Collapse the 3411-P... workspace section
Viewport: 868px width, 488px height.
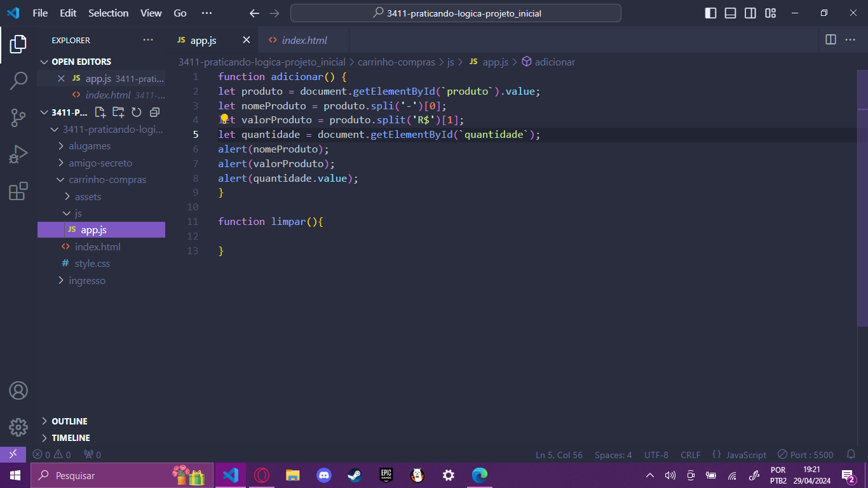(x=64, y=112)
